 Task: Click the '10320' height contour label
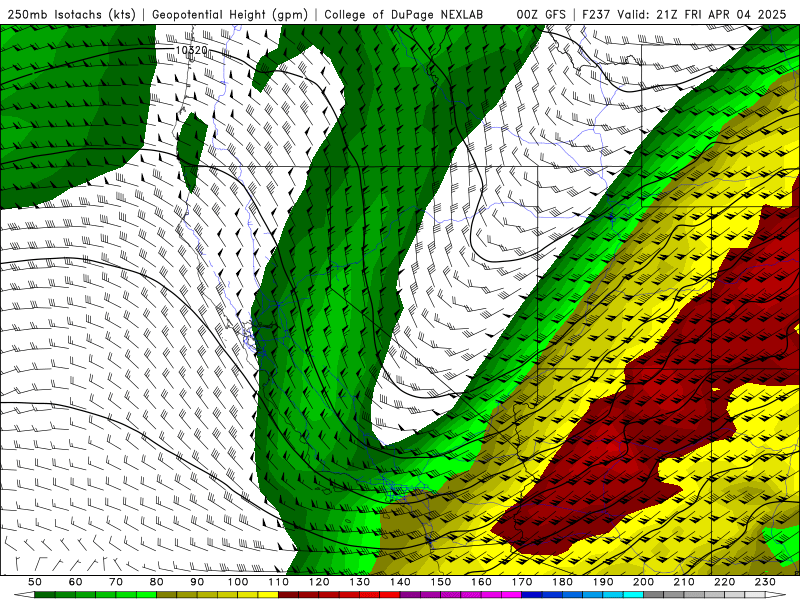[192, 50]
